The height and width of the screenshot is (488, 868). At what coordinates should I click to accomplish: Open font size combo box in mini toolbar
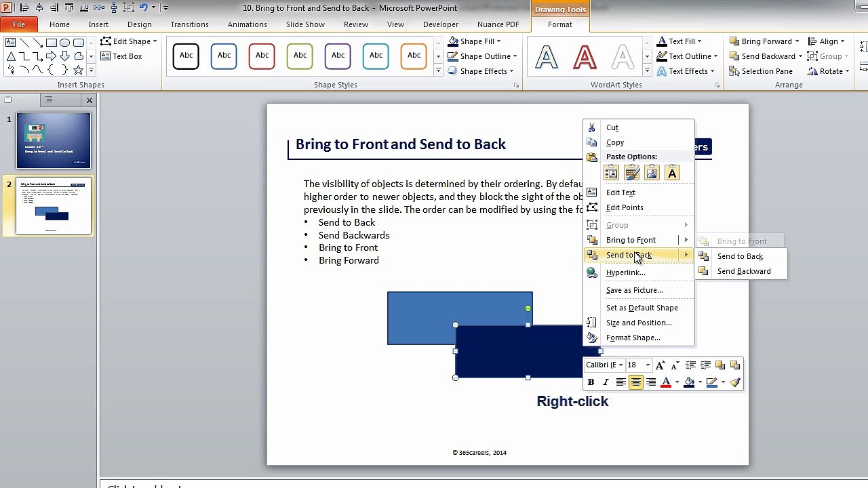tap(639, 365)
